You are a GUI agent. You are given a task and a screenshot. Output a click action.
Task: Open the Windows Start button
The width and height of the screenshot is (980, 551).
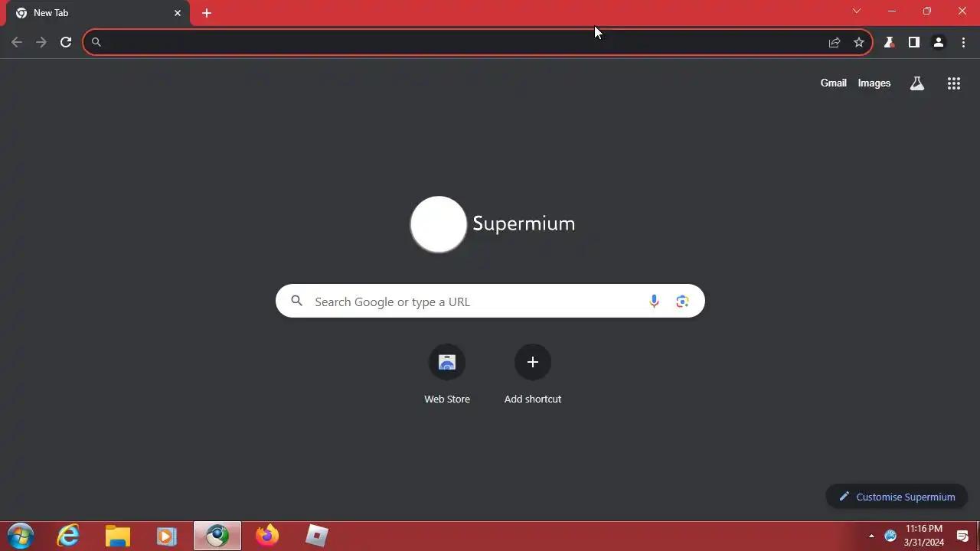pos(21,536)
